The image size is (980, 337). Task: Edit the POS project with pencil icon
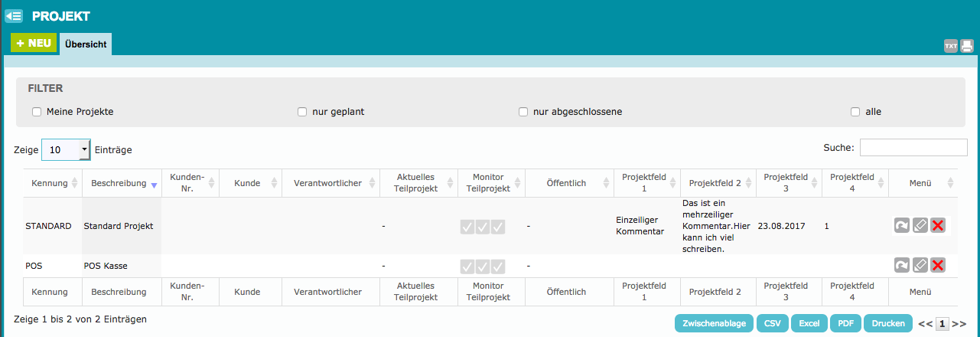pyautogui.click(x=920, y=265)
